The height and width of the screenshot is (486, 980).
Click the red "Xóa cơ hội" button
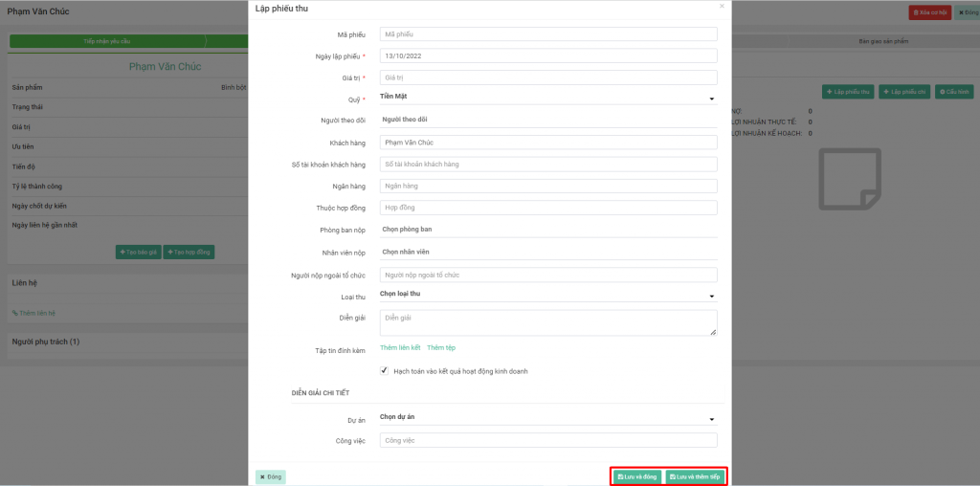tap(929, 12)
